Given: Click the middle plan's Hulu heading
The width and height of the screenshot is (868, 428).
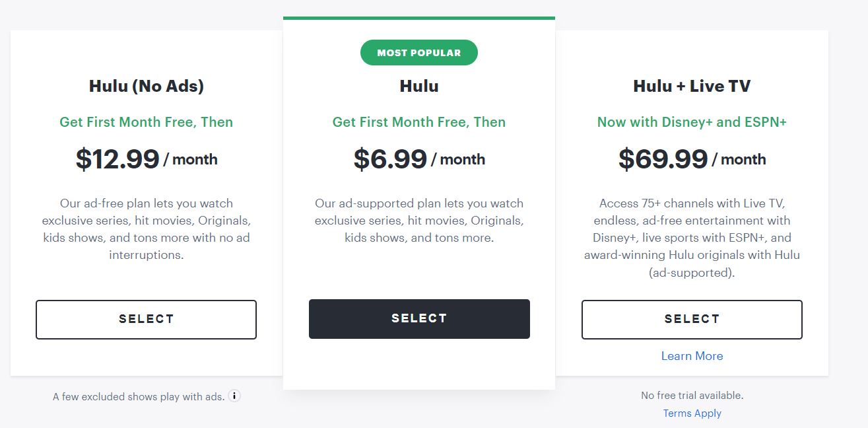Looking at the screenshot, I should pos(419,86).
